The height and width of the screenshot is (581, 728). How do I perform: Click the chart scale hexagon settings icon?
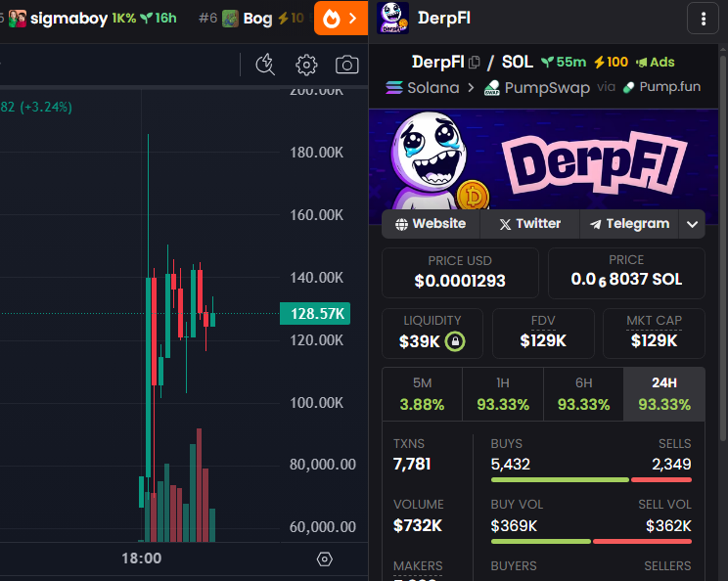coord(325,559)
